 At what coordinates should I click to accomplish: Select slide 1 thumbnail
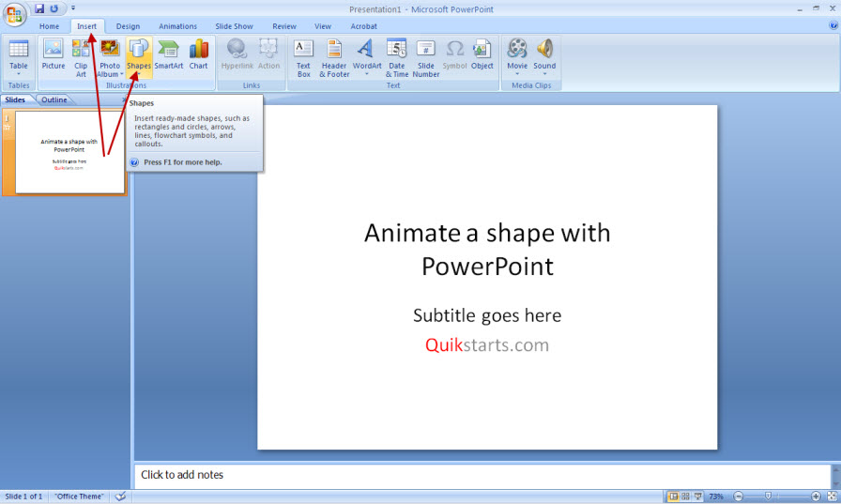pos(69,152)
